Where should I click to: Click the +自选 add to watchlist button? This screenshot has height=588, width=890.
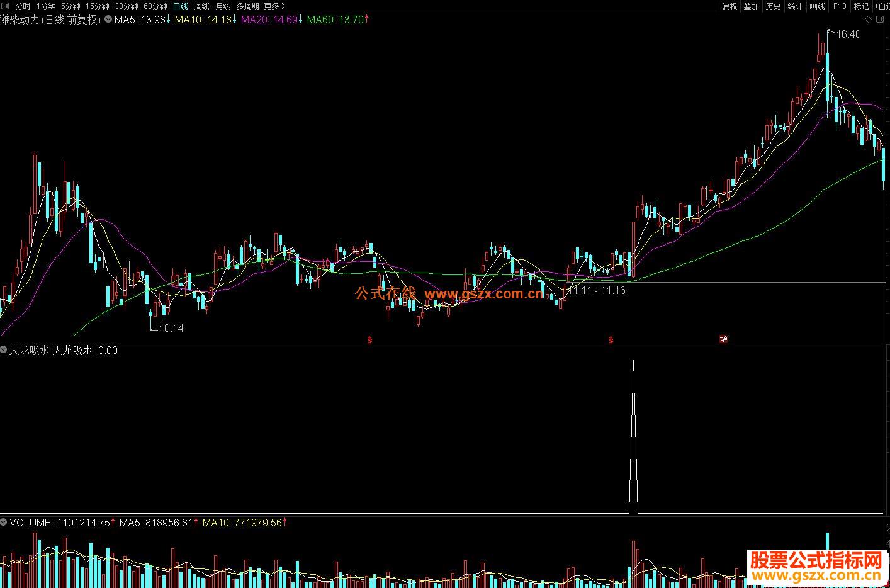[x=882, y=6]
